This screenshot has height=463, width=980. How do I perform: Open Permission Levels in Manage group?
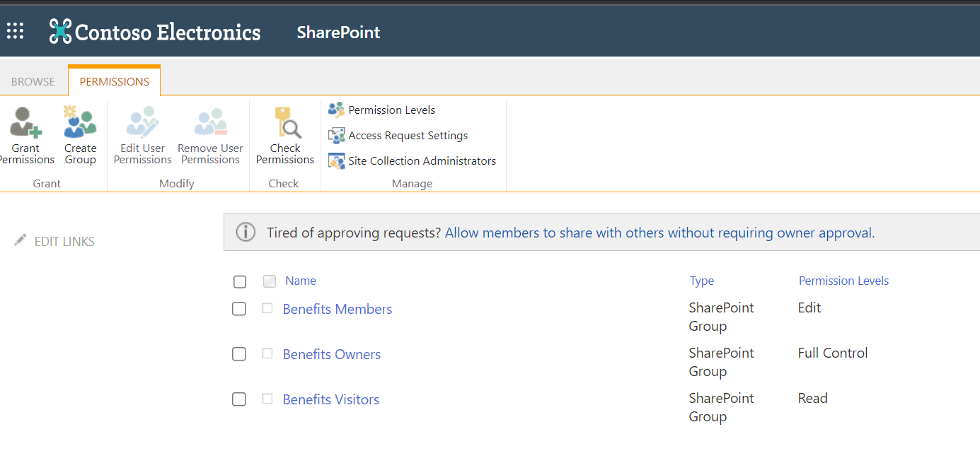(x=392, y=110)
